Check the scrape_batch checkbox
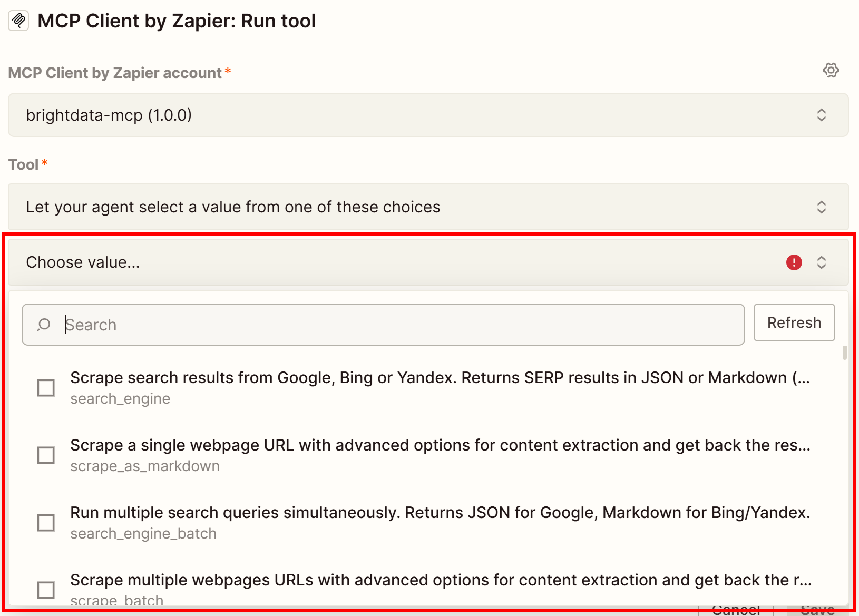859x616 pixels. click(46, 590)
